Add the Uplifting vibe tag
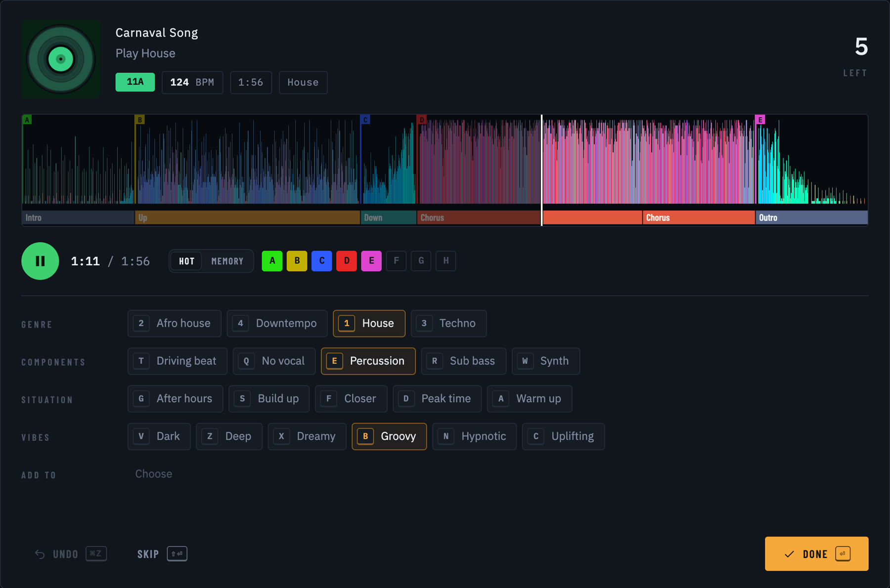The width and height of the screenshot is (890, 588). coord(563,436)
